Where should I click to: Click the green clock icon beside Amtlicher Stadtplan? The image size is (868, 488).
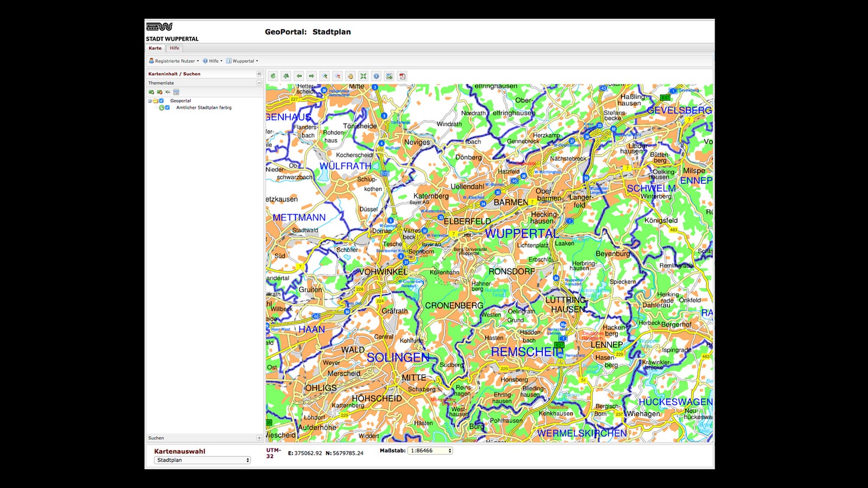click(161, 107)
